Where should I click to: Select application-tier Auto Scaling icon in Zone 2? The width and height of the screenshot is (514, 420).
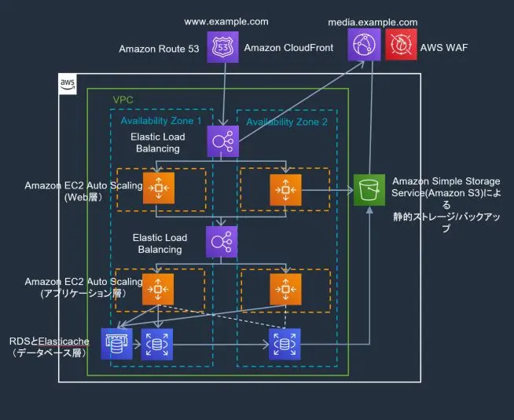285,290
